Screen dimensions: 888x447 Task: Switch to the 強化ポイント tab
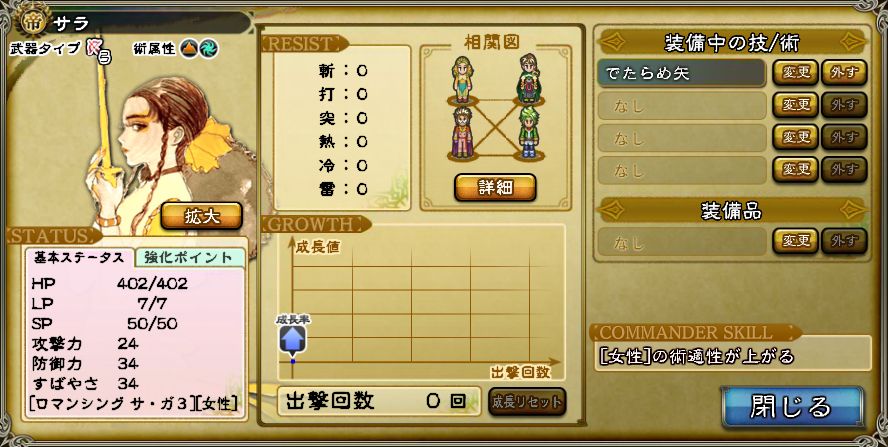coord(189,258)
